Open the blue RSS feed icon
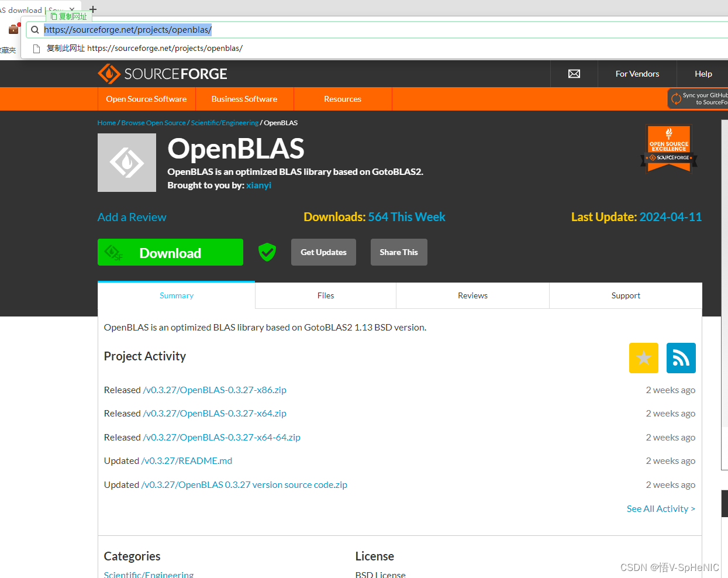 coord(681,357)
